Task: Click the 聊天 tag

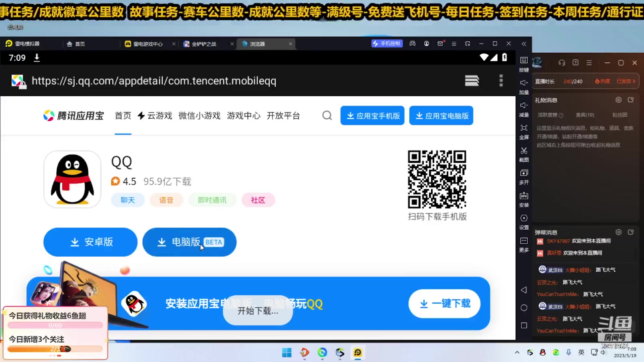Action: click(x=128, y=200)
